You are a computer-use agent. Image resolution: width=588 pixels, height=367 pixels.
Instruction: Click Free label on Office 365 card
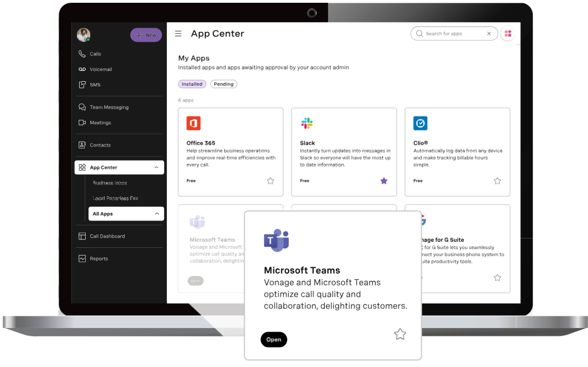(x=191, y=181)
